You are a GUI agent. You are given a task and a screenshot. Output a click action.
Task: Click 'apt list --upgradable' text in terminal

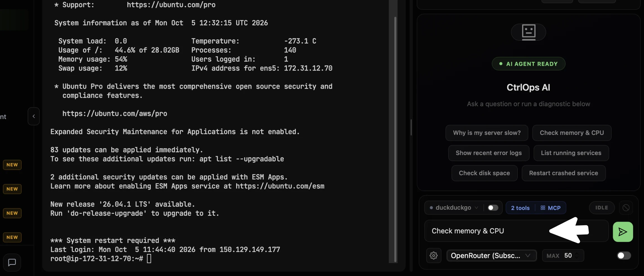[241, 159]
